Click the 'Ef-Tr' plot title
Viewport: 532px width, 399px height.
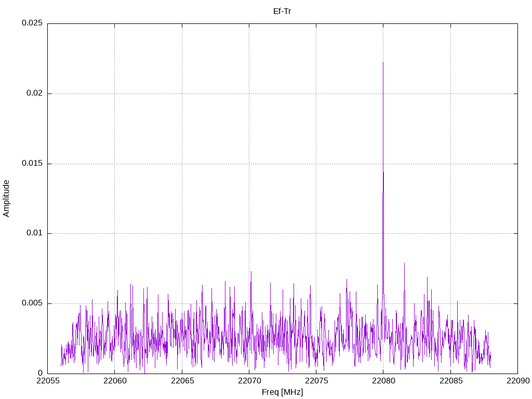point(282,11)
